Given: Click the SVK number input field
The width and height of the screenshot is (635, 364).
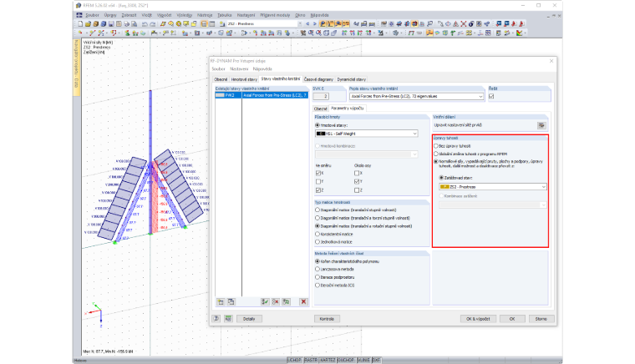Looking at the screenshot, I should (x=320, y=96).
